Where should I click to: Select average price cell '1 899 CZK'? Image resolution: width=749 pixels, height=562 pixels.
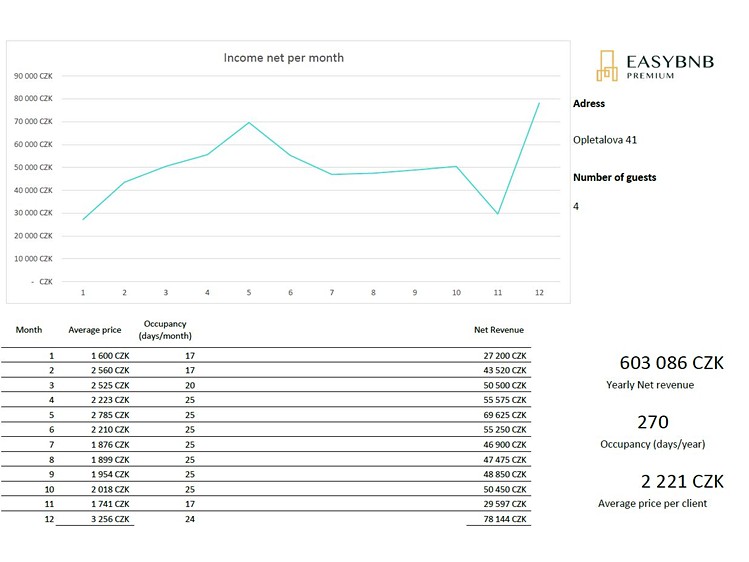pyautogui.click(x=110, y=460)
